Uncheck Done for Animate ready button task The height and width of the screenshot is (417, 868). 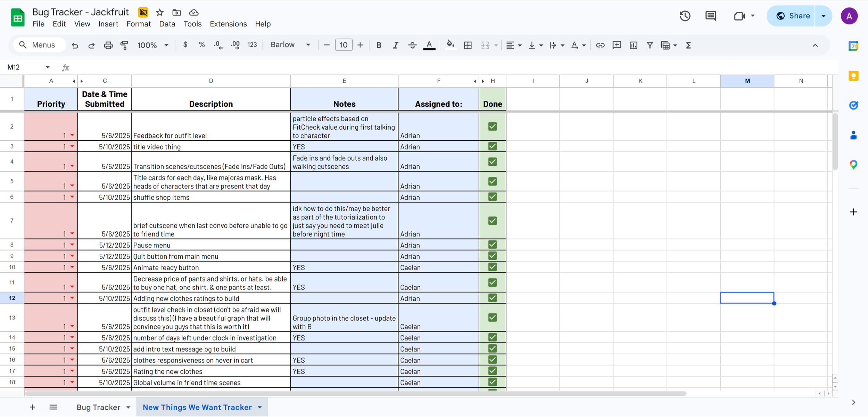tap(492, 267)
